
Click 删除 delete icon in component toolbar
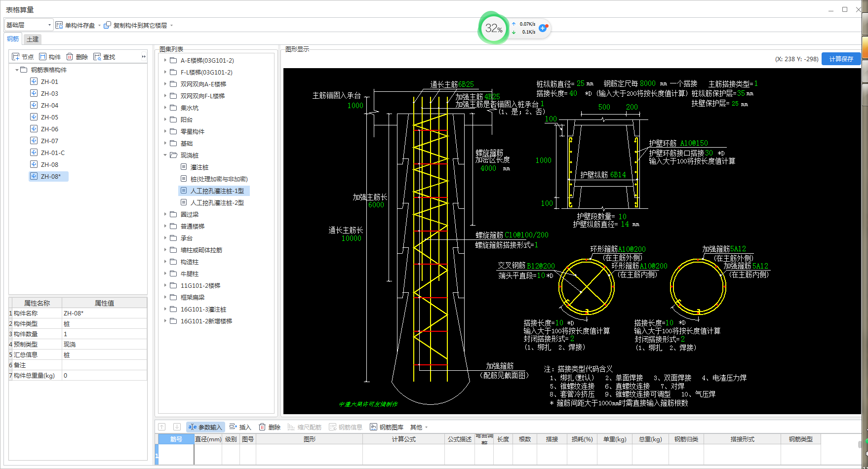click(x=70, y=57)
